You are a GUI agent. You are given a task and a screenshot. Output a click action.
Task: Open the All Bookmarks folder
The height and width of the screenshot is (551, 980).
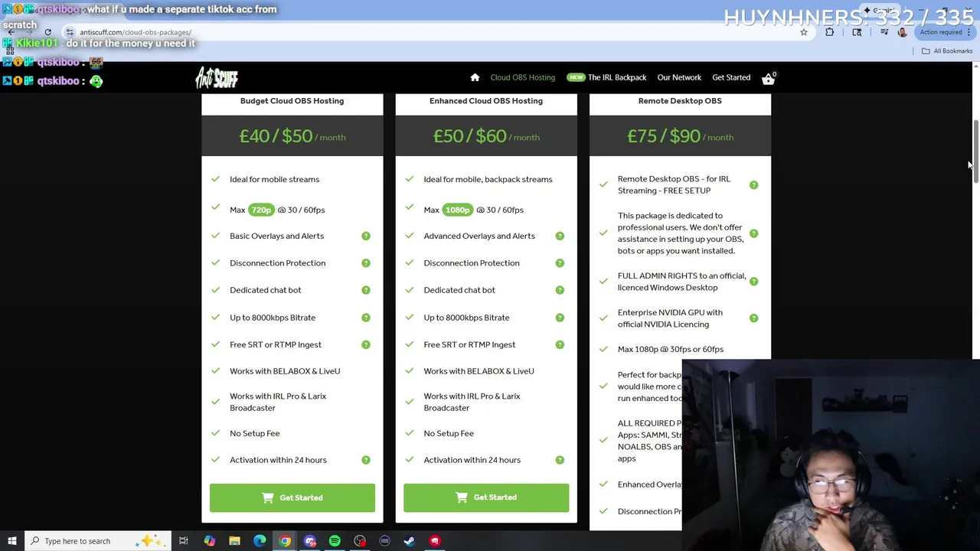pyautogui.click(x=947, y=51)
